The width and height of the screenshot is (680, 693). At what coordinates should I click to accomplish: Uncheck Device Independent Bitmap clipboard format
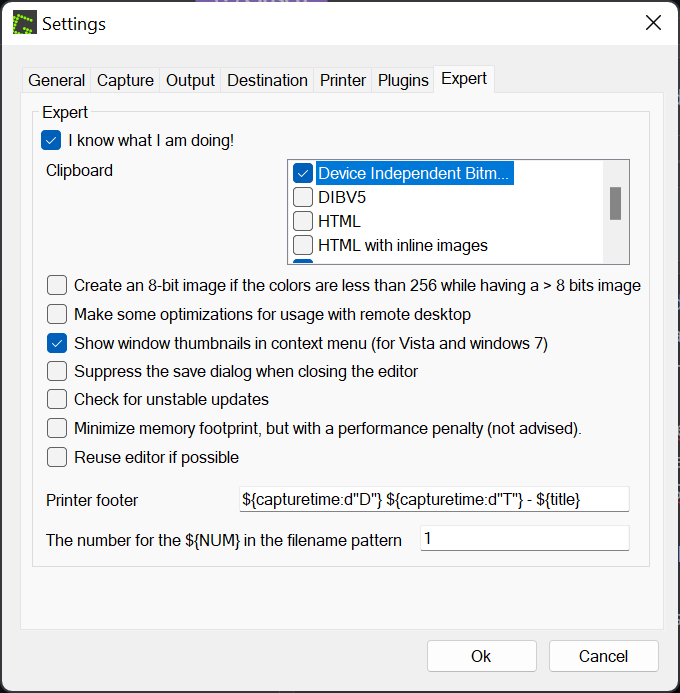coord(303,173)
